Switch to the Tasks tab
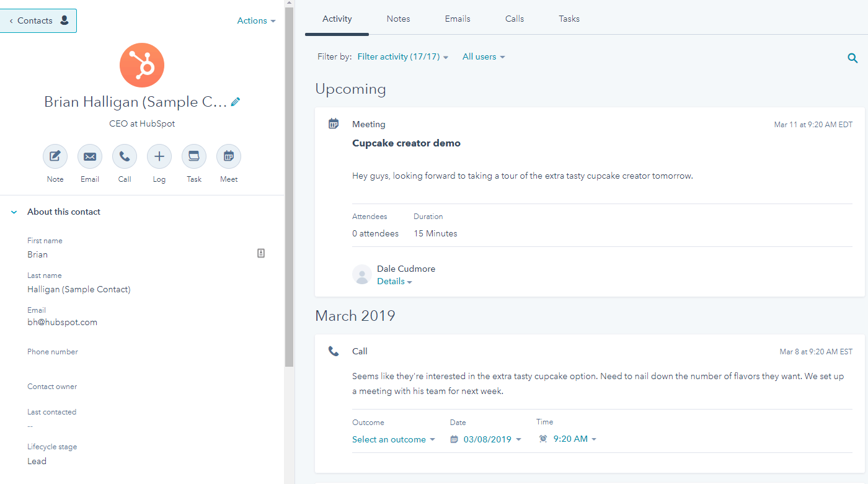 [x=569, y=19]
